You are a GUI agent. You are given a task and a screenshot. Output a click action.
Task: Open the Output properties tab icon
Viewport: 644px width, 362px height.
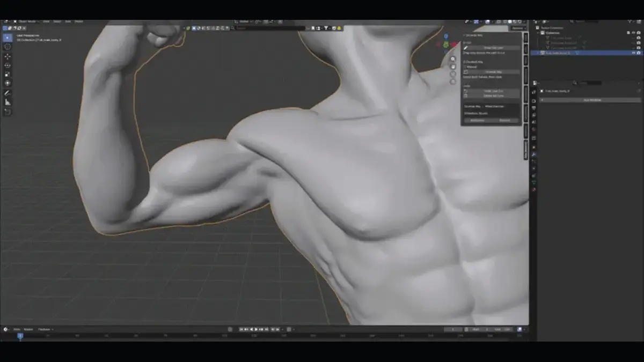pos(534,108)
